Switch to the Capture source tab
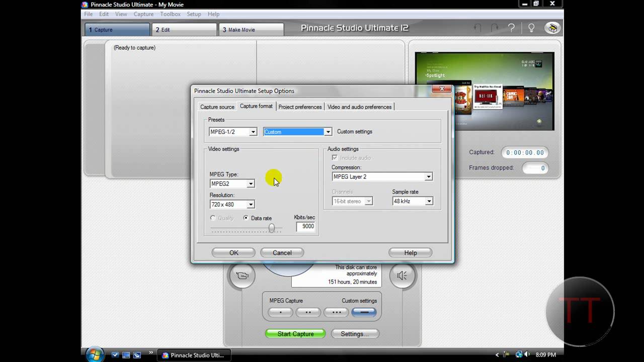Screen dimensions: 644x362 pyautogui.click(x=217, y=107)
